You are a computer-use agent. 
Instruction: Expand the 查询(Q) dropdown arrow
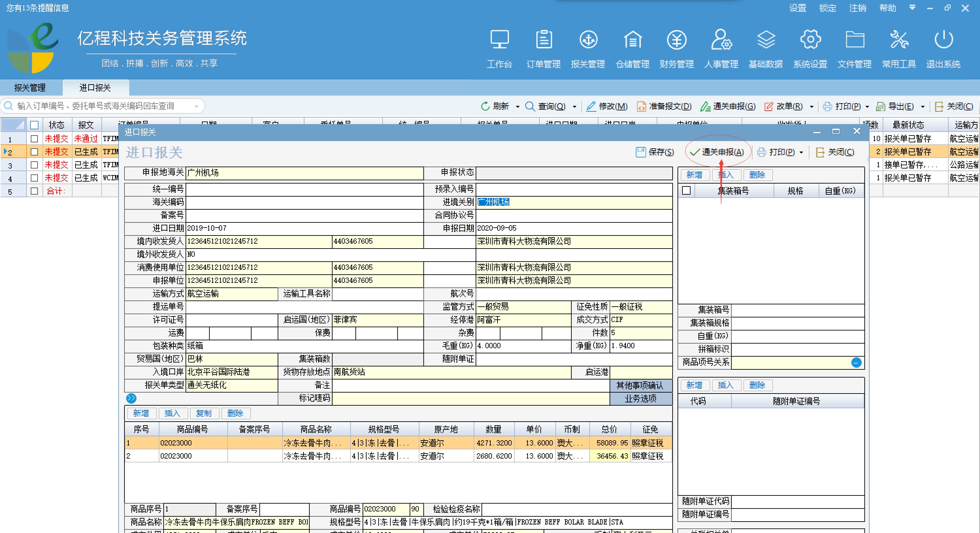click(x=575, y=106)
